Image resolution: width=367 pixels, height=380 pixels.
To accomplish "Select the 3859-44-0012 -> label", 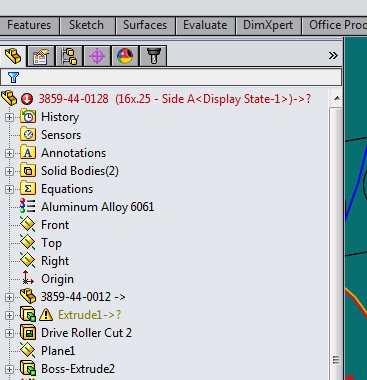I will [83, 297].
